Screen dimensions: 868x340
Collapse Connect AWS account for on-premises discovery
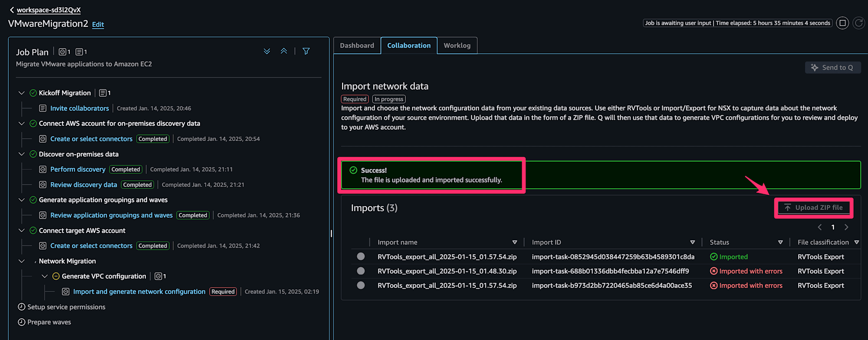click(21, 124)
